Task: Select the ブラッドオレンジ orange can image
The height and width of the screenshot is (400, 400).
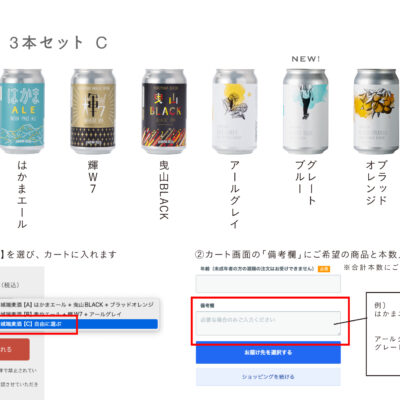Action: [376, 111]
